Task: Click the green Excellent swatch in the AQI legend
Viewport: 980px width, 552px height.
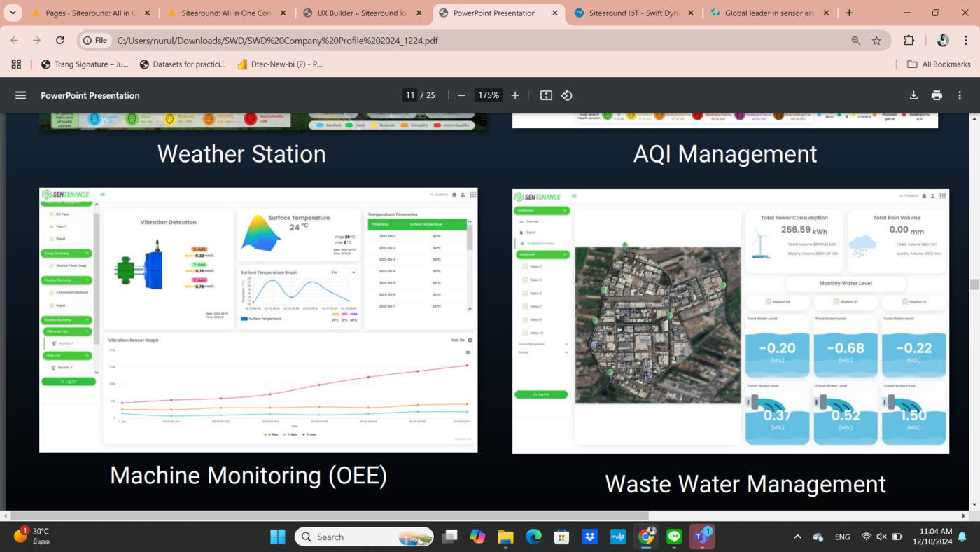Action: 320,125
